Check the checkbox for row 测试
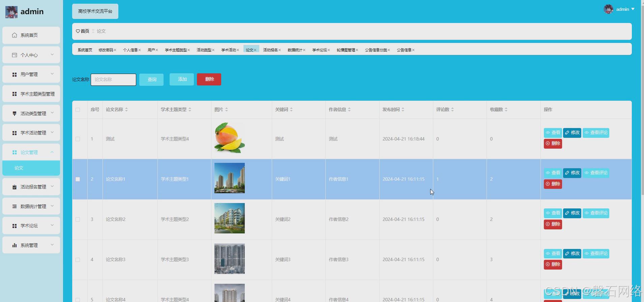 tap(78, 139)
